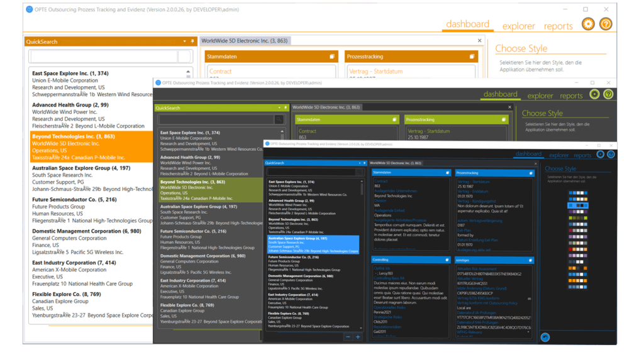Open the green QuickSearch panel dropdown arrow
Viewport: 644px width, 362px height.
(279, 107)
